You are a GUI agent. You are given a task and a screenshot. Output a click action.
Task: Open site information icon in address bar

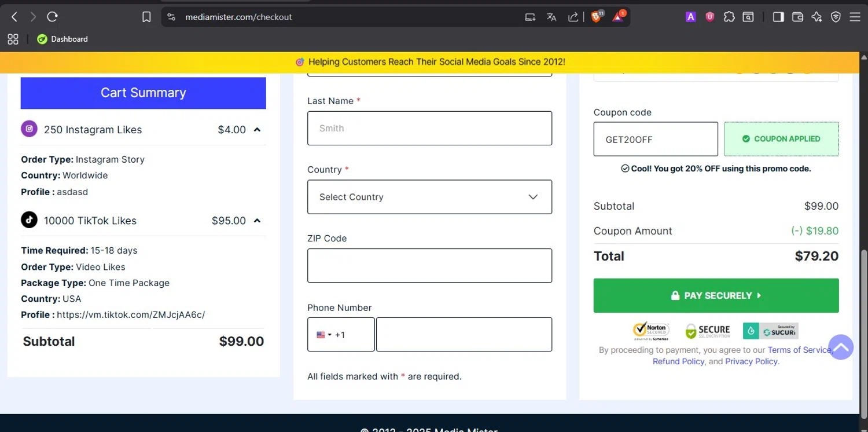(171, 17)
